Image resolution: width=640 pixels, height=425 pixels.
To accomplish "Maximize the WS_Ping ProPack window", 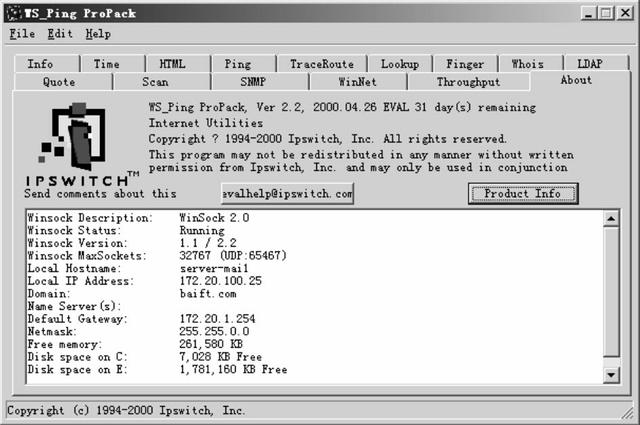I will pos(606,13).
